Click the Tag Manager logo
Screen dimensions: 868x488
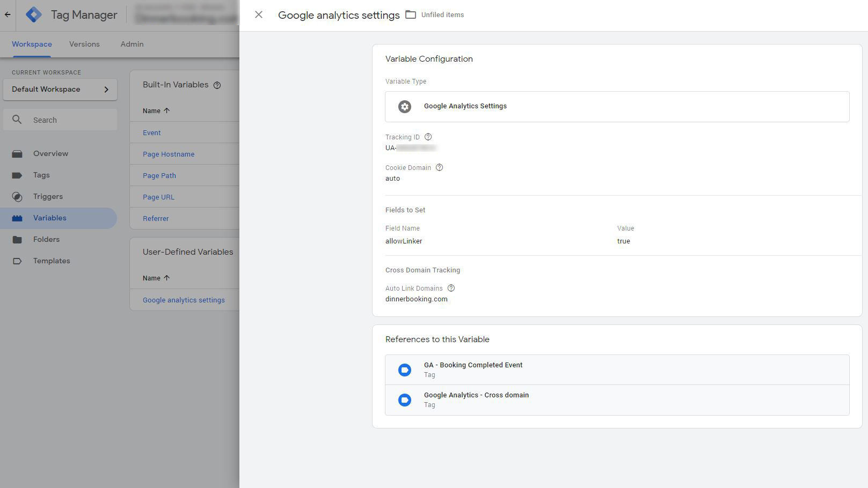(33, 15)
